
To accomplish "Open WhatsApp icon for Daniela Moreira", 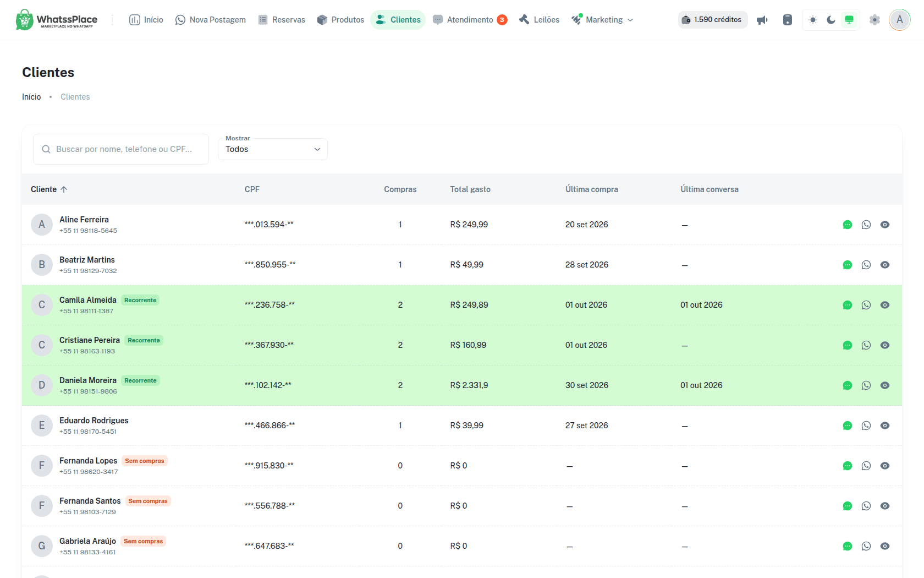I will coord(866,385).
